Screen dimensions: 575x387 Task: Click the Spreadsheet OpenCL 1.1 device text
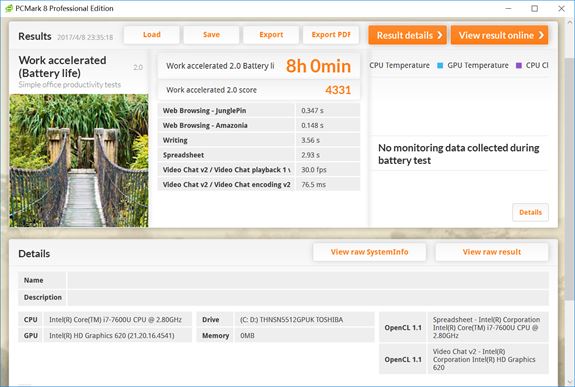(486, 327)
